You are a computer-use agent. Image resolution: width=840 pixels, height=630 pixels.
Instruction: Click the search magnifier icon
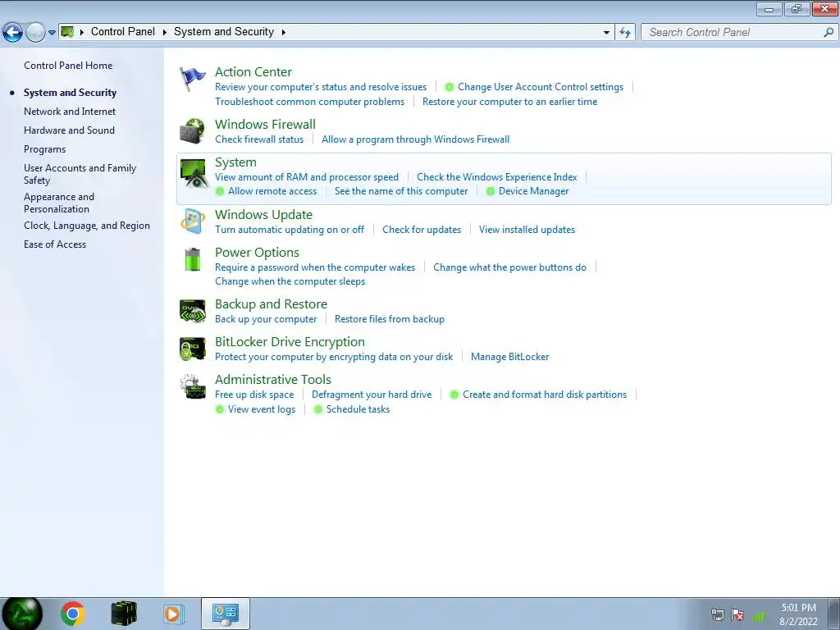pos(829,32)
